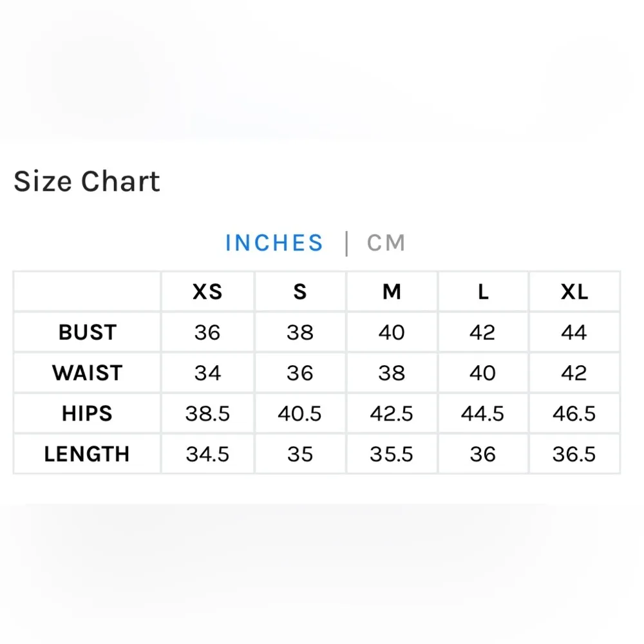Click the S hips value 40.5
Screen dimensions: 644x644
tap(300, 413)
